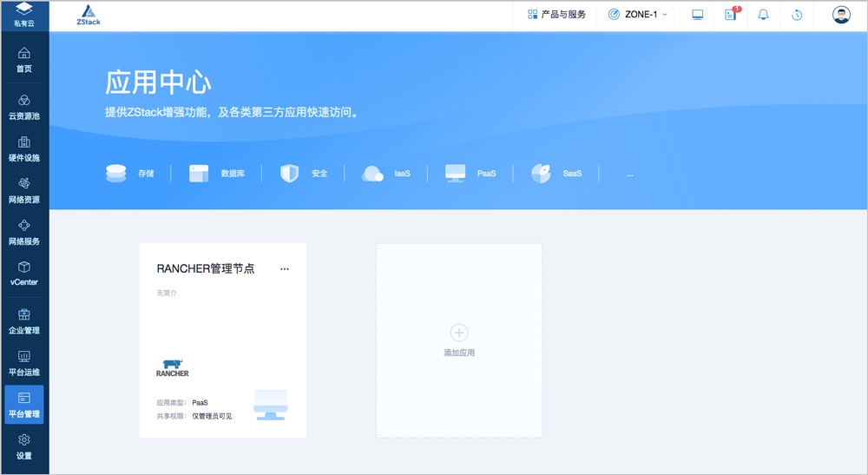
Task: Click the user avatar icon
Action: click(x=840, y=15)
